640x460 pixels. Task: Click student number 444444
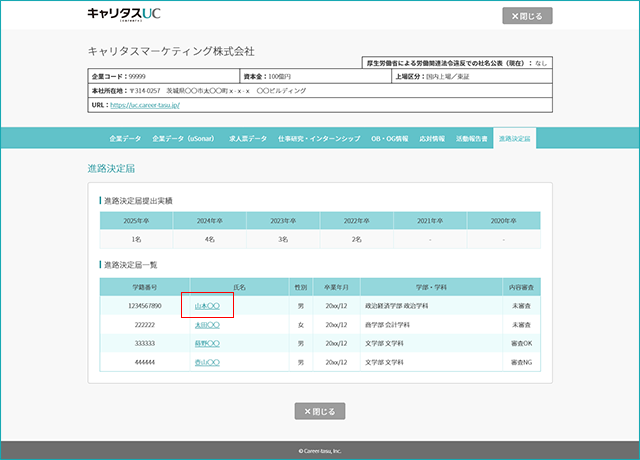[x=144, y=362]
